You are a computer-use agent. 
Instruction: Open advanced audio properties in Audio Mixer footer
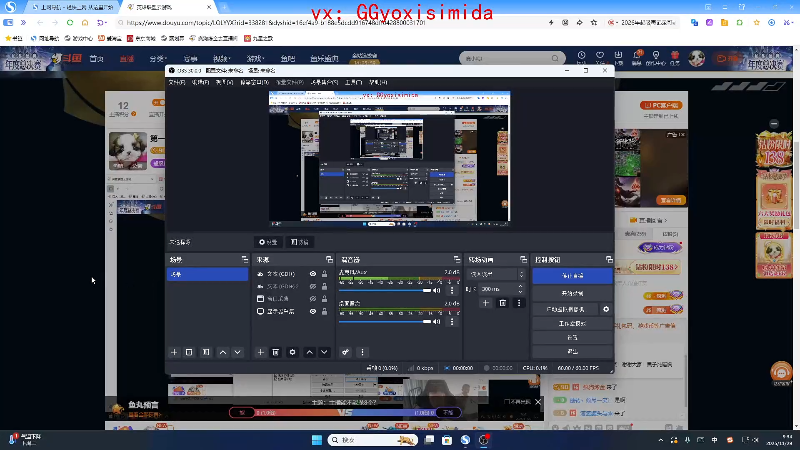(345, 353)
